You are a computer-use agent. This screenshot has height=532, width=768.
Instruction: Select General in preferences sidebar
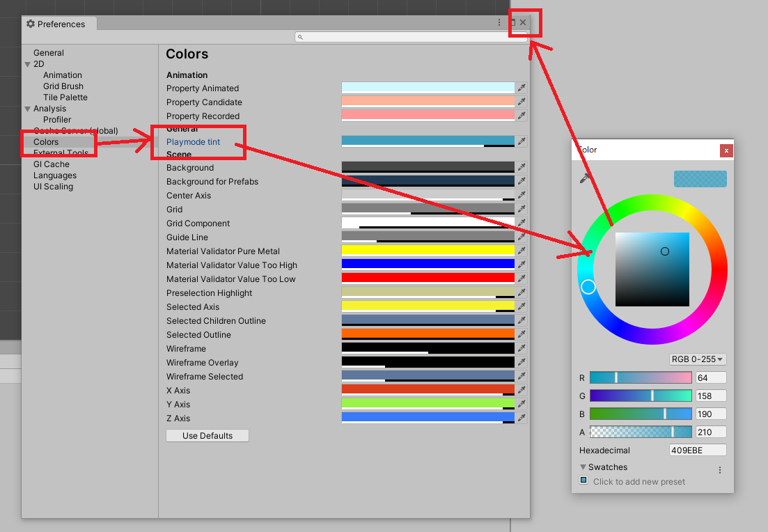[49, 53]
